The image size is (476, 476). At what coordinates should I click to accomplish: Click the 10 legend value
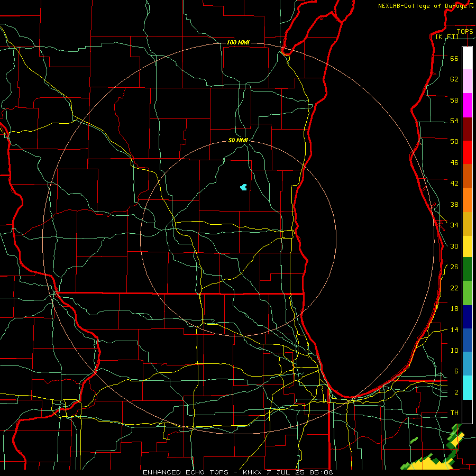454,350
